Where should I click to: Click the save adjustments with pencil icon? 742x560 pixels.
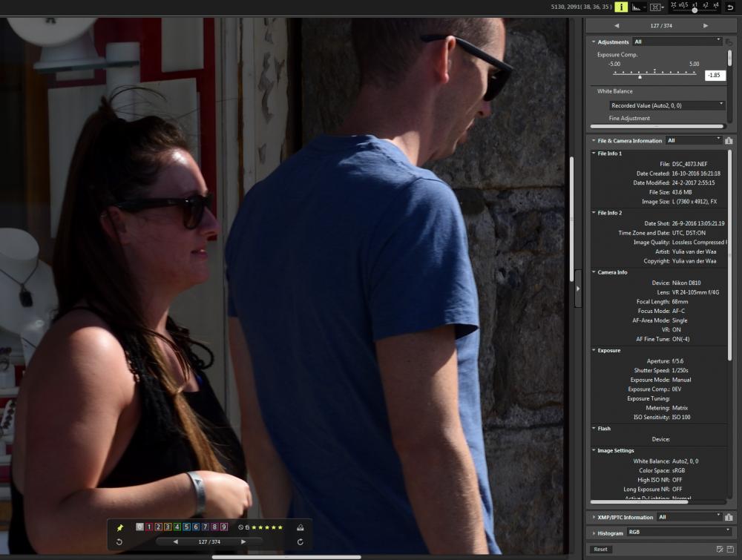(720, 549)
